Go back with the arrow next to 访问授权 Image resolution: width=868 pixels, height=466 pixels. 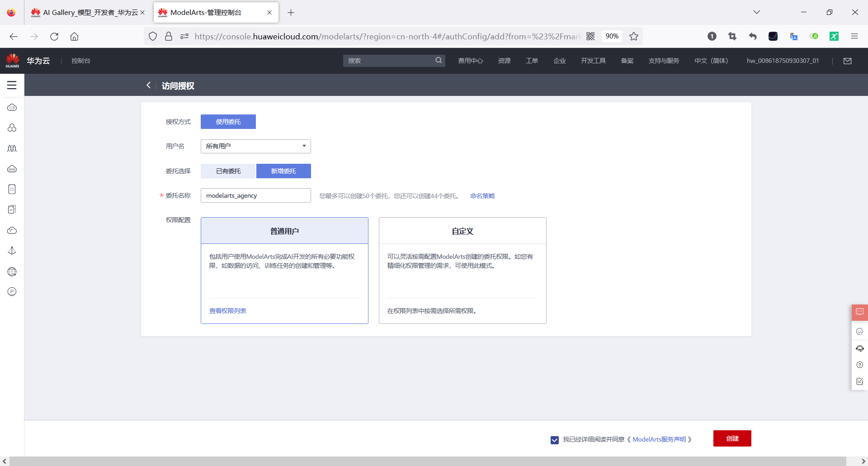click(148, 85)
